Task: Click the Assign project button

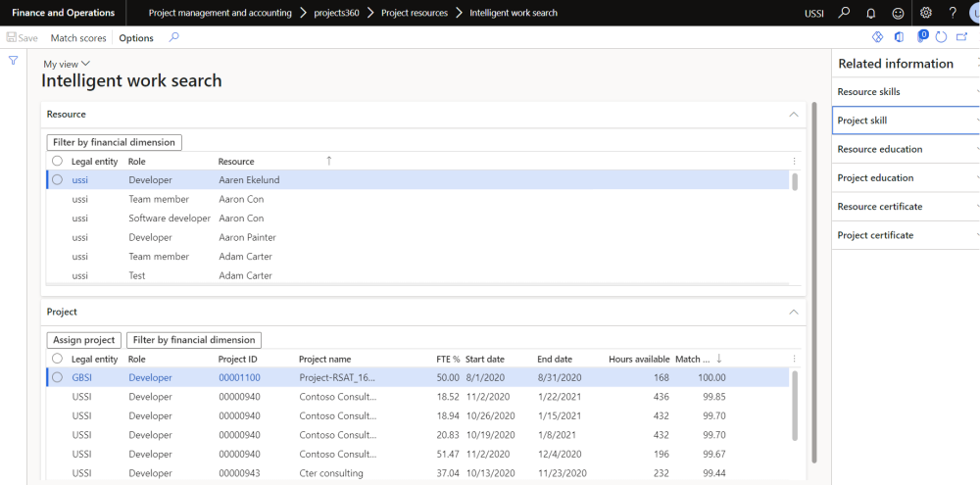Action: [x=84, y=340]
